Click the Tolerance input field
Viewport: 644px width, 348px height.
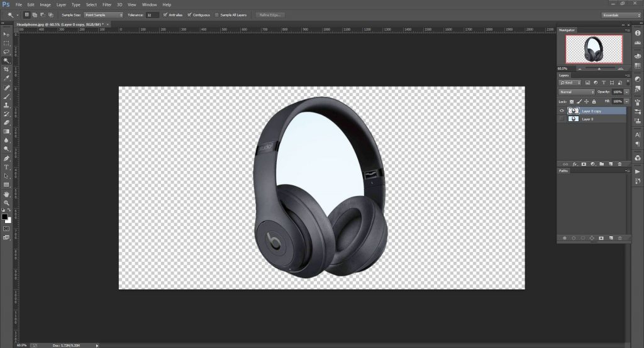click(x=152, y=15)
